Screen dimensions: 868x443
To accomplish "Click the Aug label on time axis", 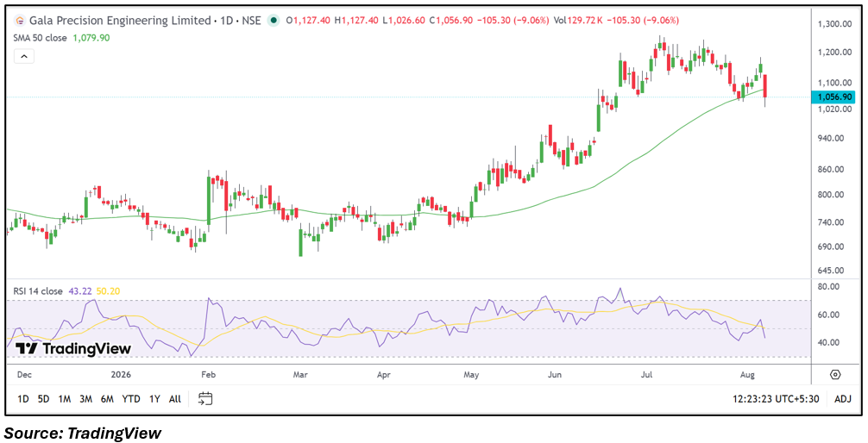I will (747, 374).
